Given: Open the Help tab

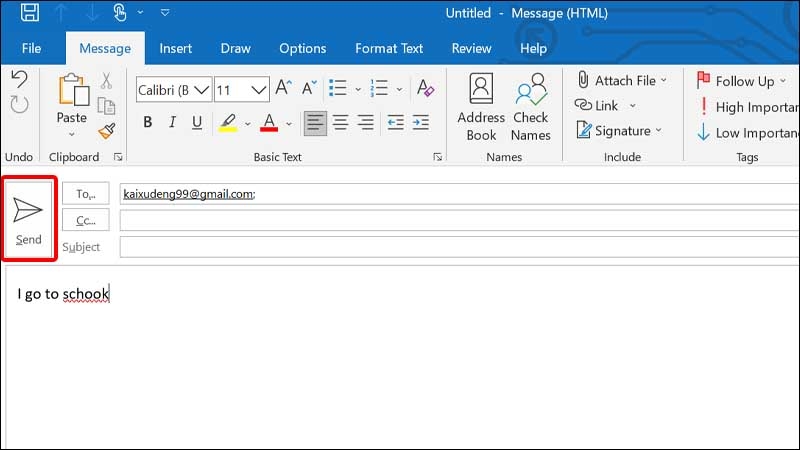Looking at the screenshot, I should coord(533,48).
